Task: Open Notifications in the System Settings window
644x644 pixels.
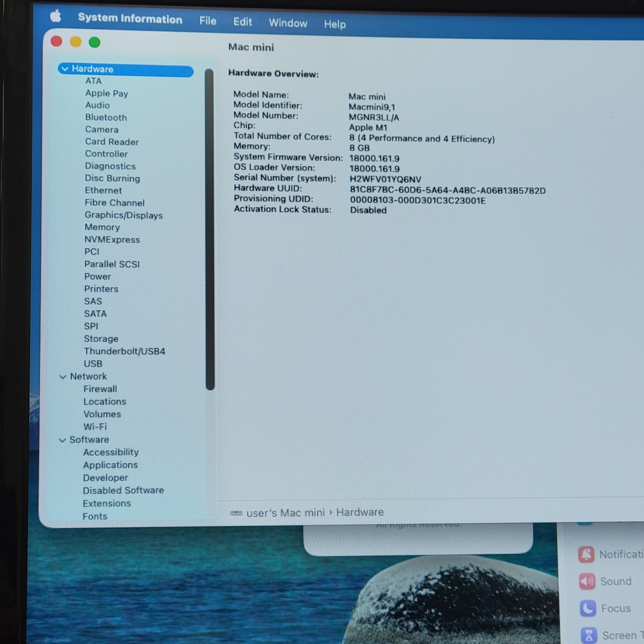Action: [x=611, y=554]
